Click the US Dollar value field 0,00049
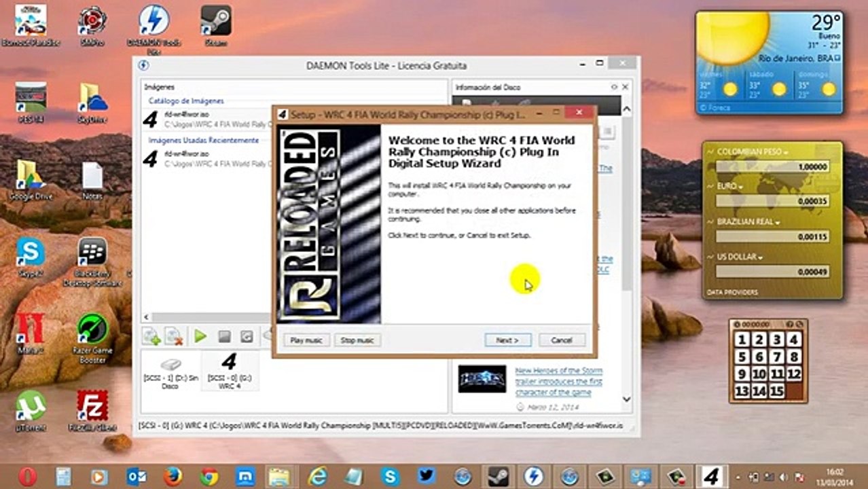Screen dimensions: 868x489 point(773,272)
